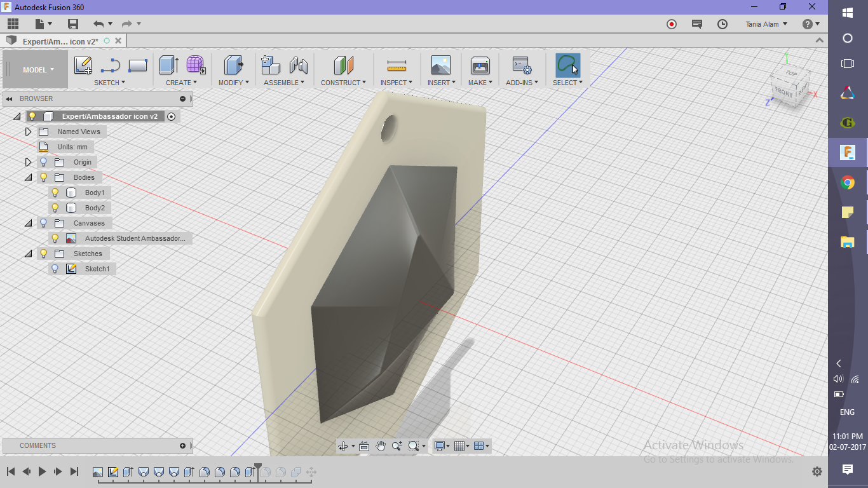868x488 pixels.
Task: Click the timeline Play button
Action: pos(42,471)
